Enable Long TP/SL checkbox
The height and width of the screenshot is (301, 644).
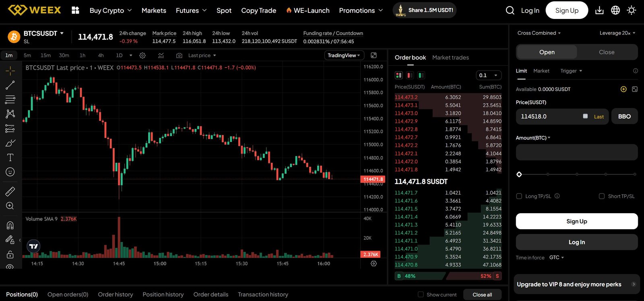click(519, 196)
